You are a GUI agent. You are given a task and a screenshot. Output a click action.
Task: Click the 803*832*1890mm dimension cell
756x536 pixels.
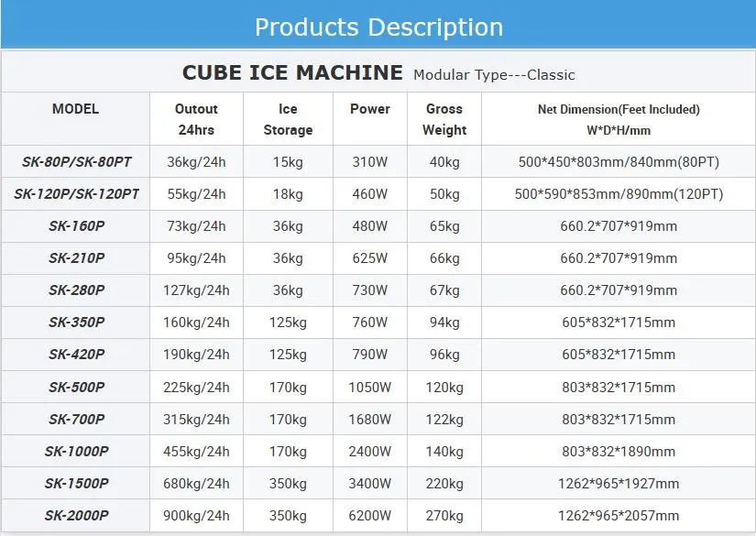point(618,451)
